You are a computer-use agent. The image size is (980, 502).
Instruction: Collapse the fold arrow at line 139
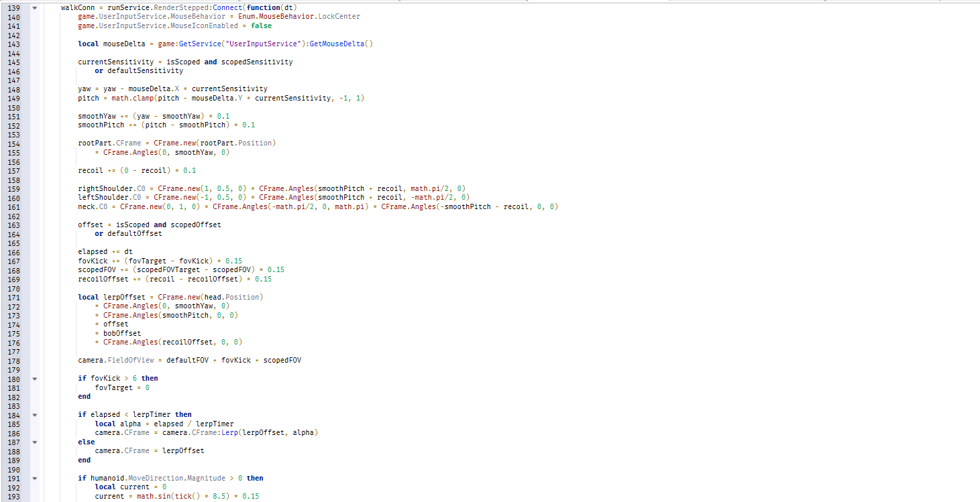click(34, 7)
